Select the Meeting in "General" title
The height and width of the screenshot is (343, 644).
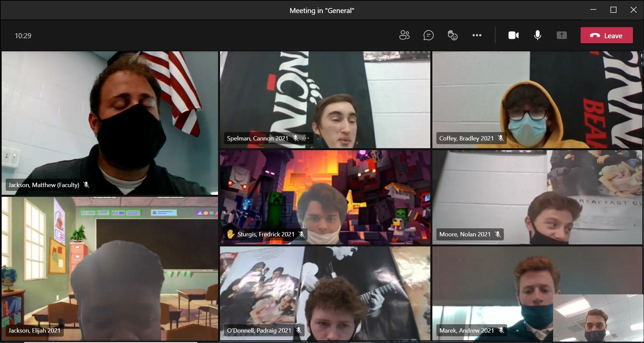(x=322, y=10)
